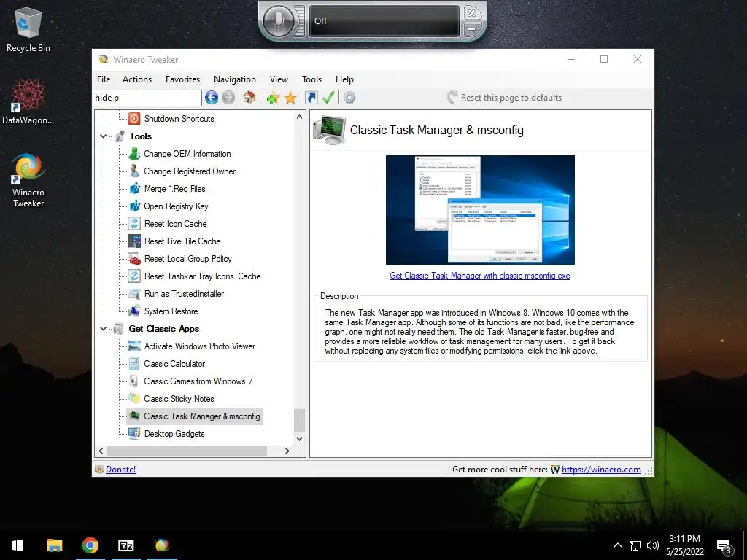Apply changes with the green checkmark icon
This screenshot has height=560, width=747.
coord(328,98)
